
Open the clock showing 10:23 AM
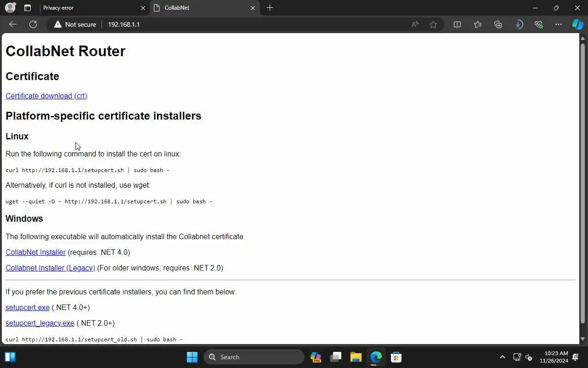click(x=554, y=357)
